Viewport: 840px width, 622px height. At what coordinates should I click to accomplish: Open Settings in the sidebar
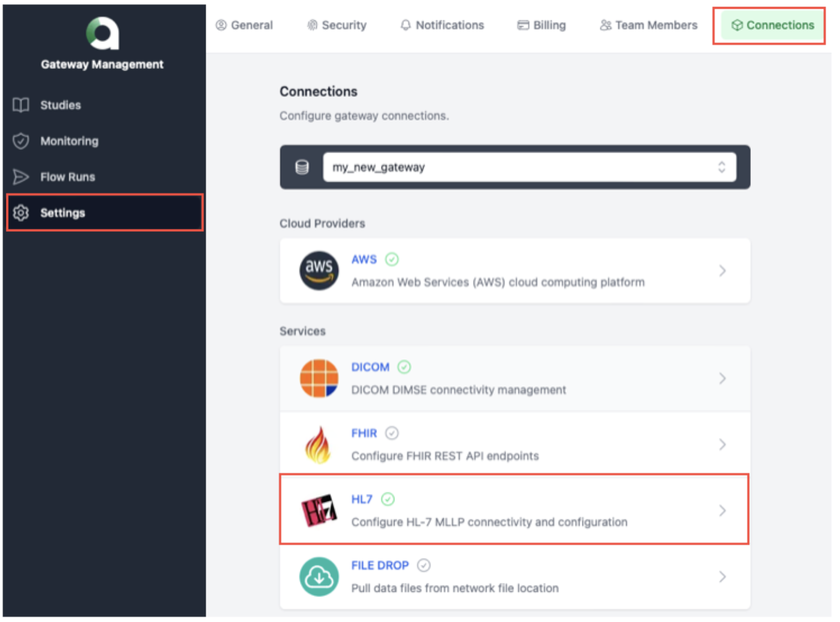click(105, 213)
